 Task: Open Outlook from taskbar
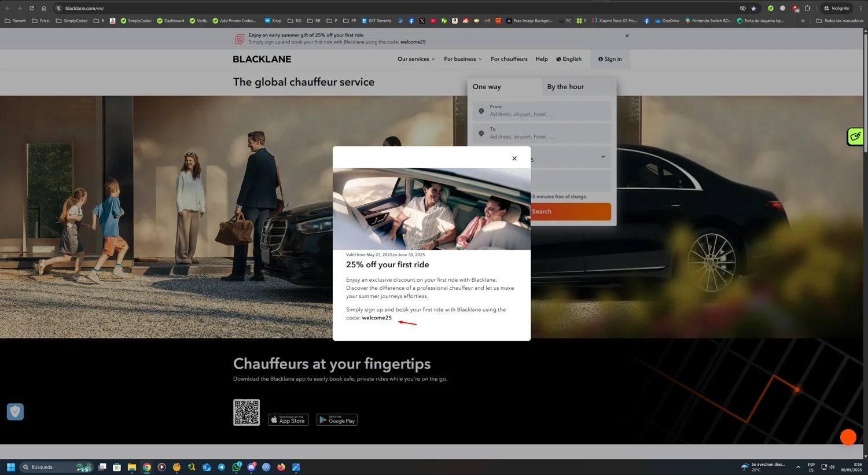click(207, 467)
